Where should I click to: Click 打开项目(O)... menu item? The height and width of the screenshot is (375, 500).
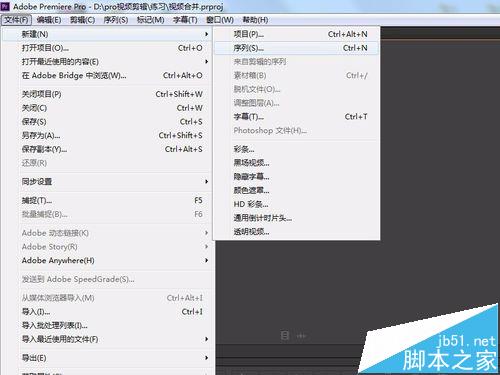tap(107, 48)
